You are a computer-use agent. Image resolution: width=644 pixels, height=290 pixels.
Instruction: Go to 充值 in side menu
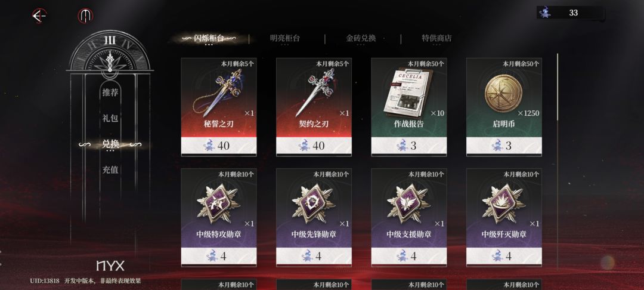pos(110,169)
